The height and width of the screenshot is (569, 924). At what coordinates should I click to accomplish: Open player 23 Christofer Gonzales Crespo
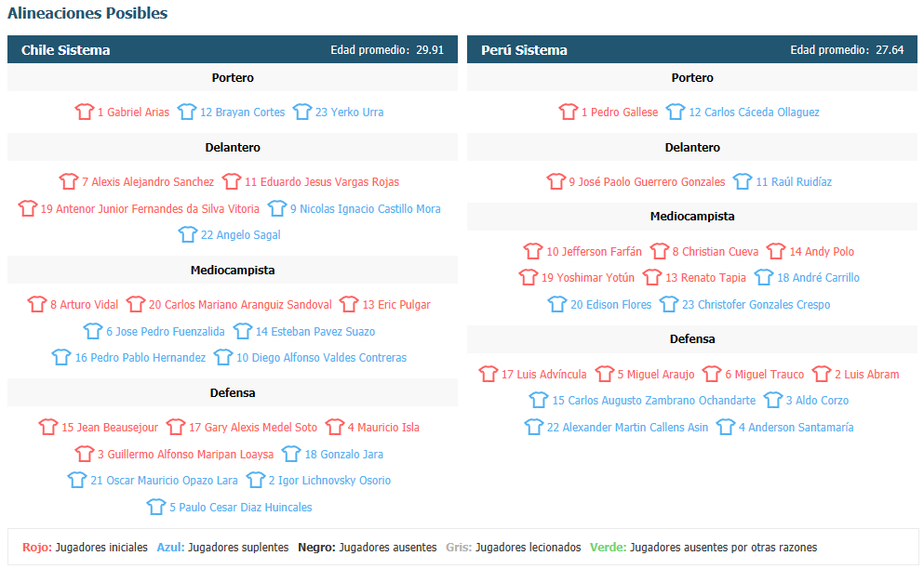point(757,305)
